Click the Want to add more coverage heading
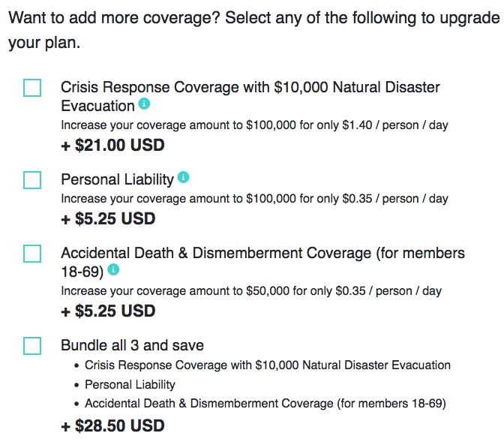Image resolution: width=504 pixels, height=442 pixels. coord(253,30)
